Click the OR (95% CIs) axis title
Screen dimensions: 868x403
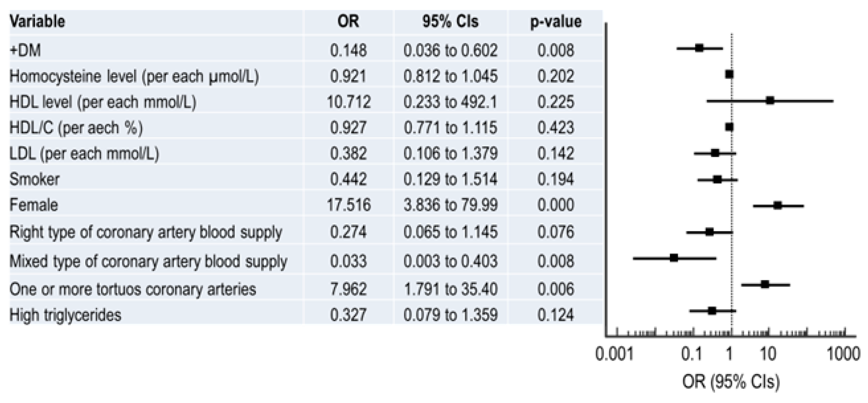(x=731, y=382)
